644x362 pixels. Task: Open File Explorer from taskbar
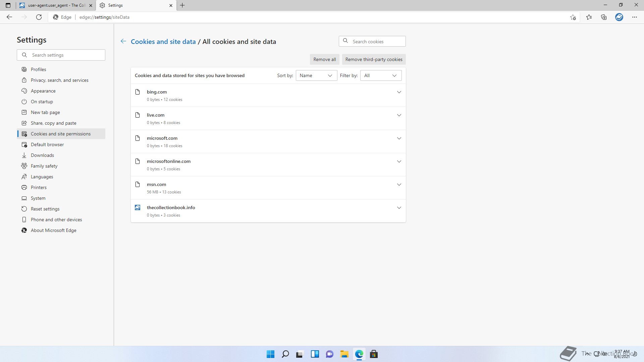coord(344,354)
